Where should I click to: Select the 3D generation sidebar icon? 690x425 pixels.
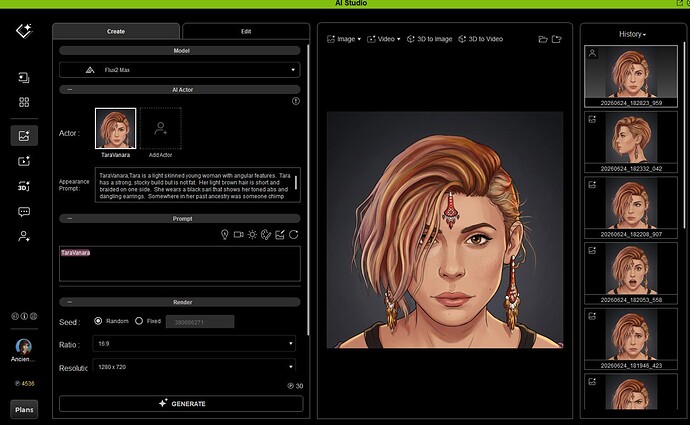[x=24, y=186]
